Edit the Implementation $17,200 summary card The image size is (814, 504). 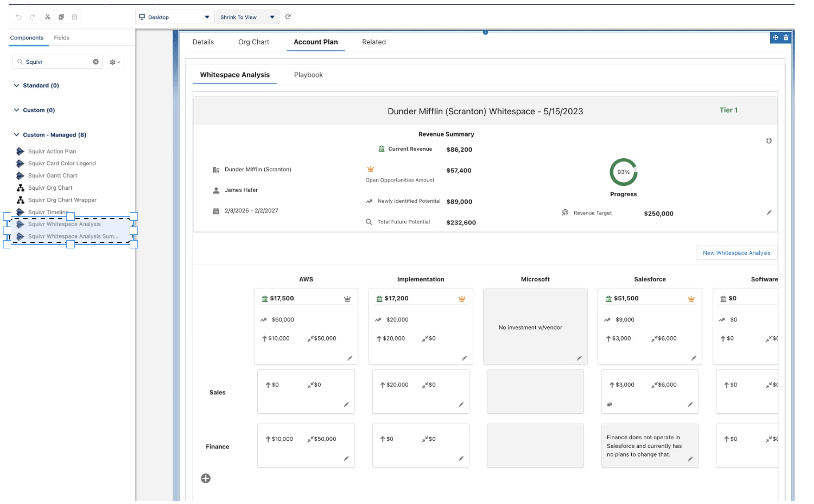pos(464,358)
